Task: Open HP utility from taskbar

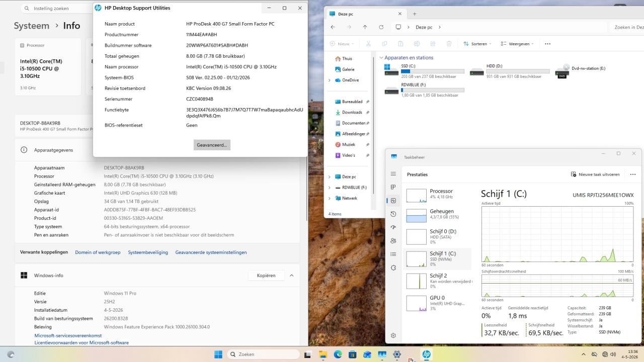Action: point(426,354)
